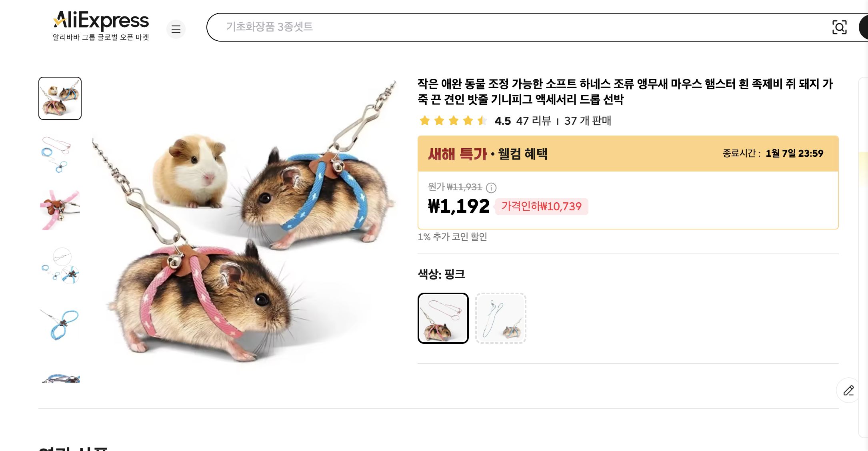Click the 37 개 판매 sales count
This screenshot has height=451, width=868.
pyautogui.click(x=588, y=121)
